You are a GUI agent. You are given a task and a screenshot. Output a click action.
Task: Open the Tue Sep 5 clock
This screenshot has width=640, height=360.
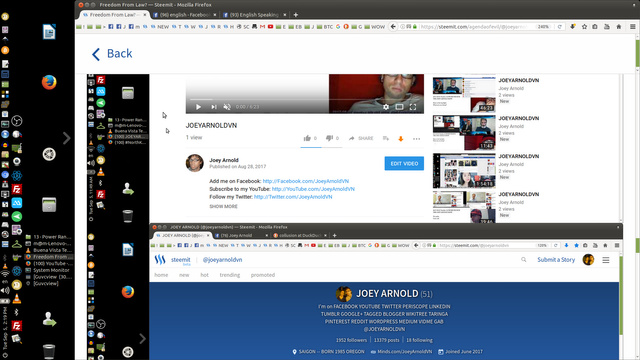pos(5,327)
